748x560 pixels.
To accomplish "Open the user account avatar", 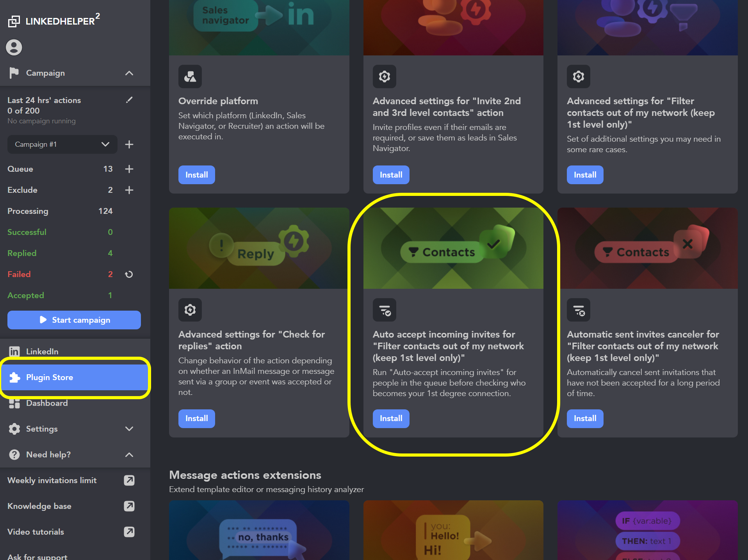I will (x=14, y=47).
